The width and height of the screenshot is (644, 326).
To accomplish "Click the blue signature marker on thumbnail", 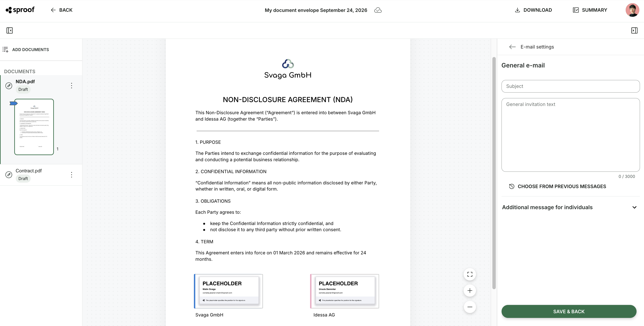I will point(13,103).
